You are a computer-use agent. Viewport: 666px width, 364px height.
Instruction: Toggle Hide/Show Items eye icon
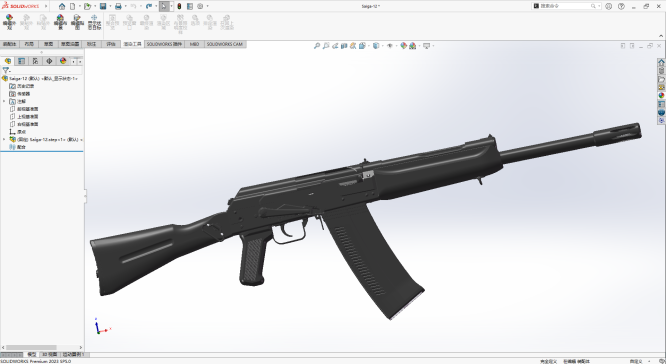[x=389, y=46]
